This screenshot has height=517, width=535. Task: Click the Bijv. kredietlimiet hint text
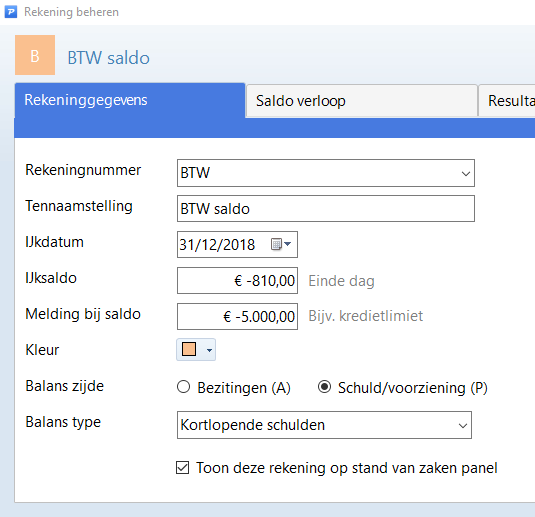365,316
